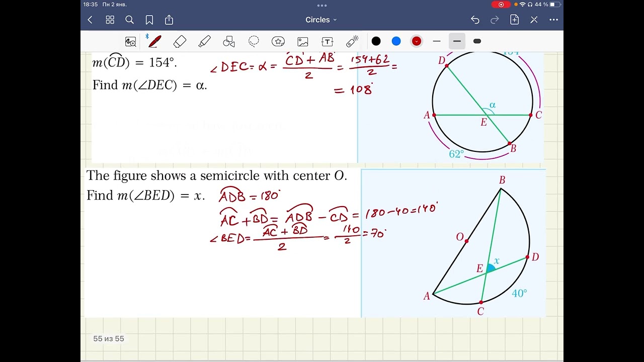The height and width of the screenshot is (362, 644).
Task: Toggle read-only mode with crossed pen icon
Action: [534, 20]
